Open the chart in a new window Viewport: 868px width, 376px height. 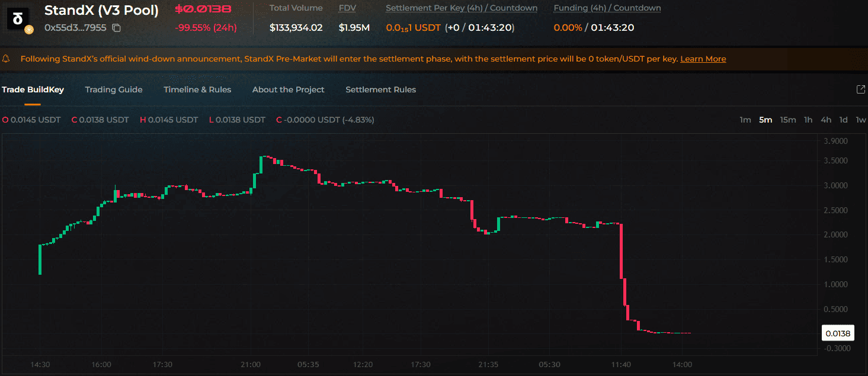coord(861,89)
